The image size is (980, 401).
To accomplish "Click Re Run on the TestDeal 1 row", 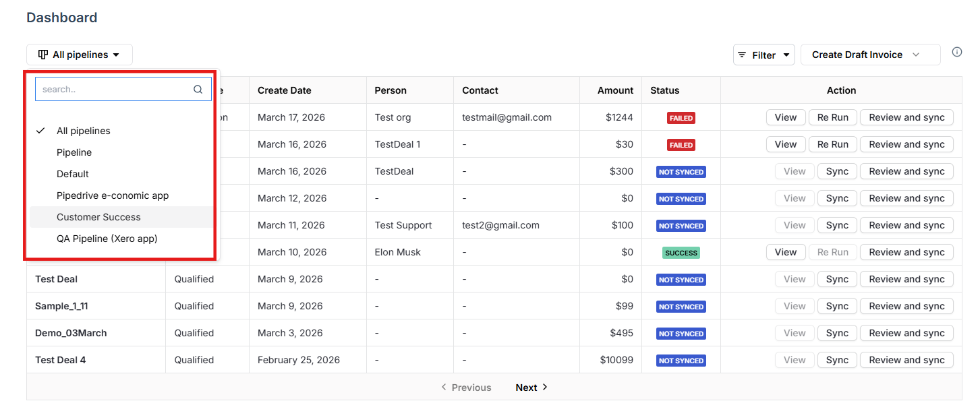I will coord(832,144).
